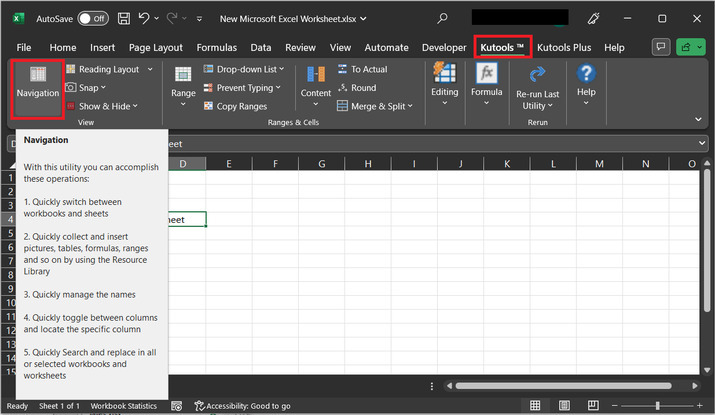The height and width of the screenshot is (415, 715).
Task: Toggle the AutoSave switch
Action: click(x=92, y=18)
